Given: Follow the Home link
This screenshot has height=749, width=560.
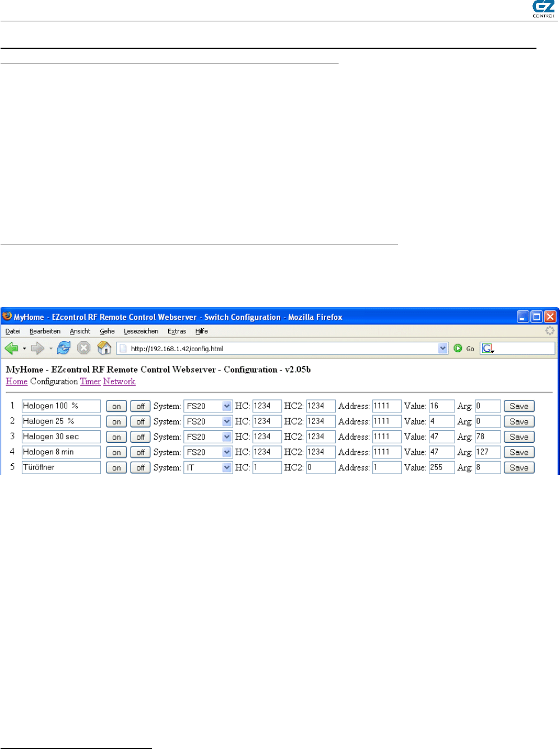Looking at the screenshot, I should [x=17, y=382].
